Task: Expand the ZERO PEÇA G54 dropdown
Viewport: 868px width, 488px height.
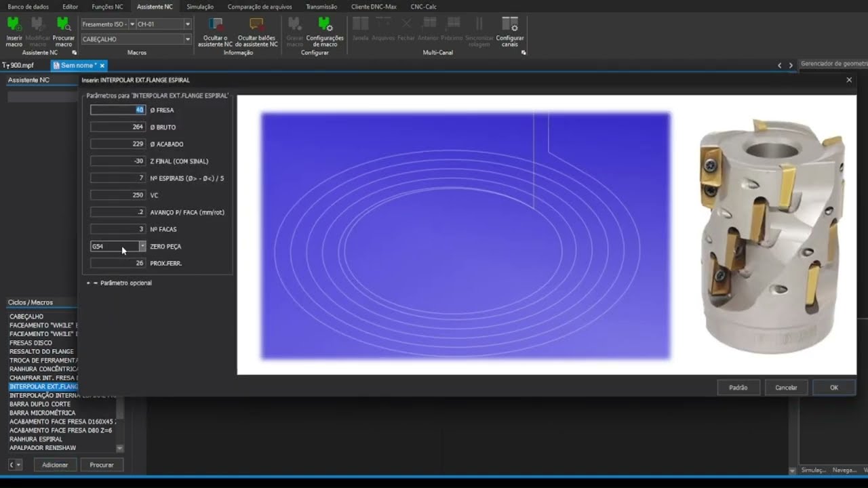Action: (142, 246)
